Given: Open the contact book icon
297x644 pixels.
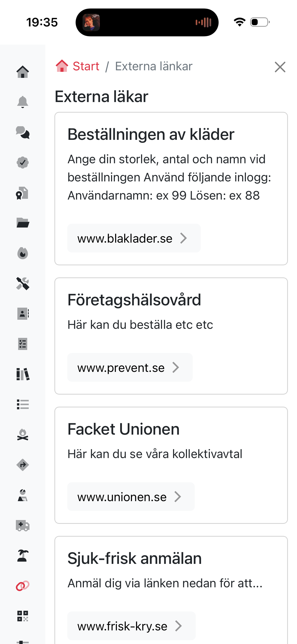Looking at the screenshot, I should point(23,314).
